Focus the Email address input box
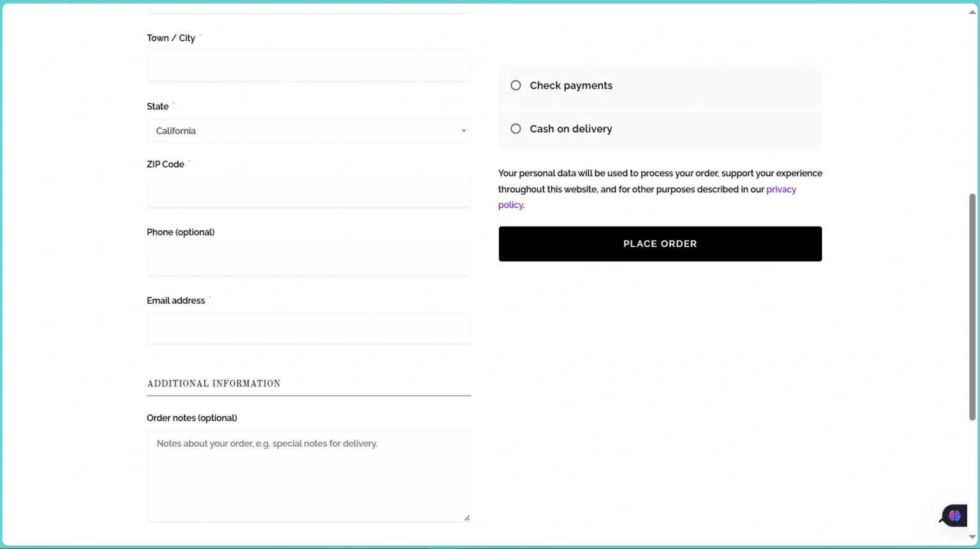Viewport: 980px width, 549px height. tap(308, 328)
